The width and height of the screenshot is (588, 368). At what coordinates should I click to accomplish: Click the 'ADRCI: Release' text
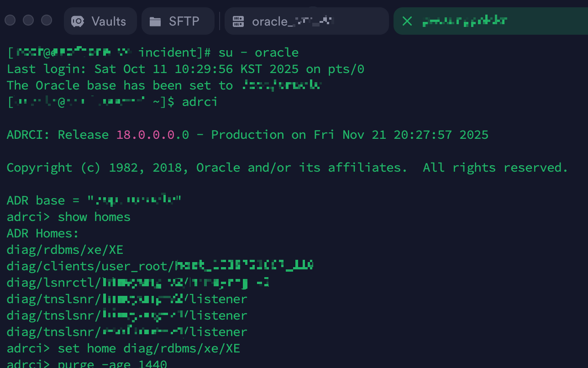click(x=58, y=135)
